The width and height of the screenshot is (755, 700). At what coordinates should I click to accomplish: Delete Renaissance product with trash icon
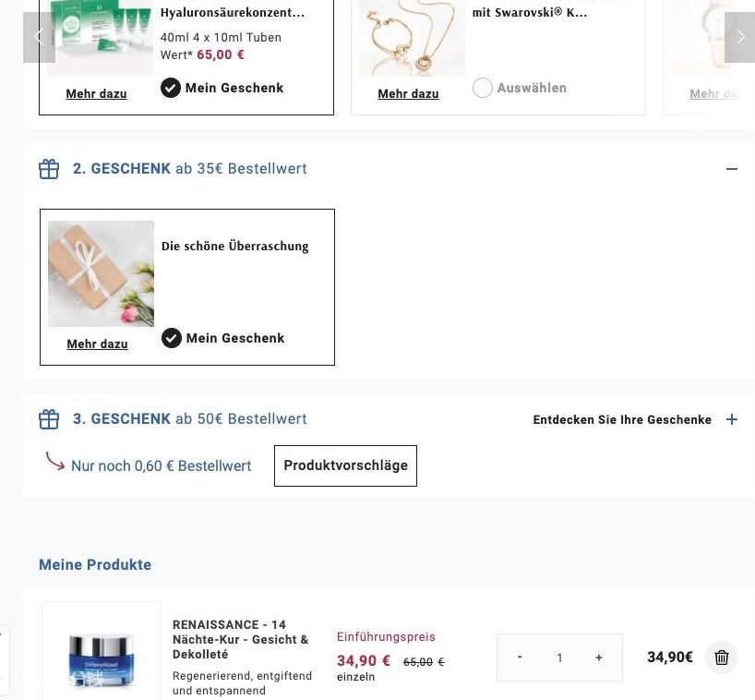coord(722,658)
